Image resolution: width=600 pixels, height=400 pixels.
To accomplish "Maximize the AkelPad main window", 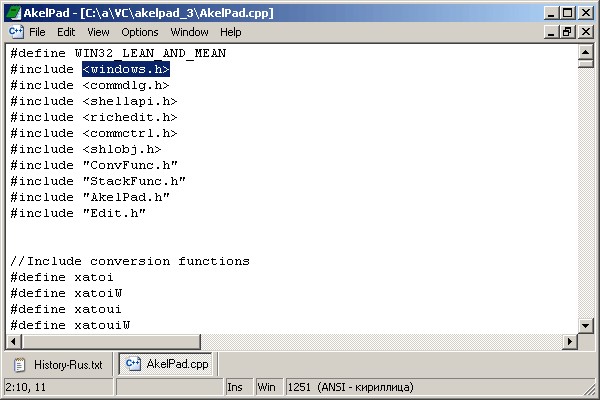I will pos(567,13).
